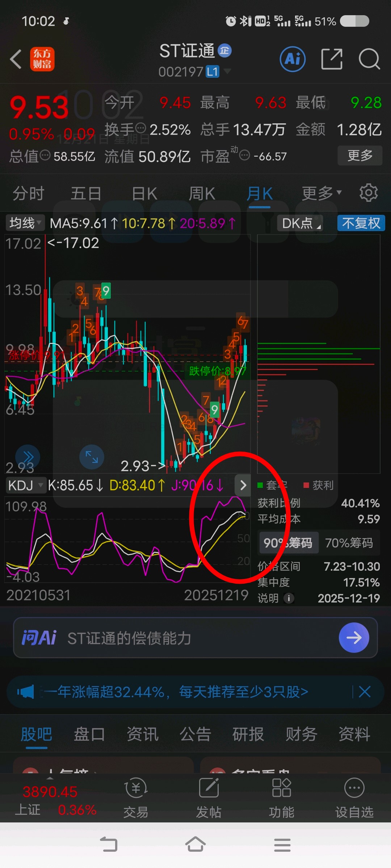Tap the double-arrow scroll latest icon
The height and width of the screenshot is (868, 391).
28,457
